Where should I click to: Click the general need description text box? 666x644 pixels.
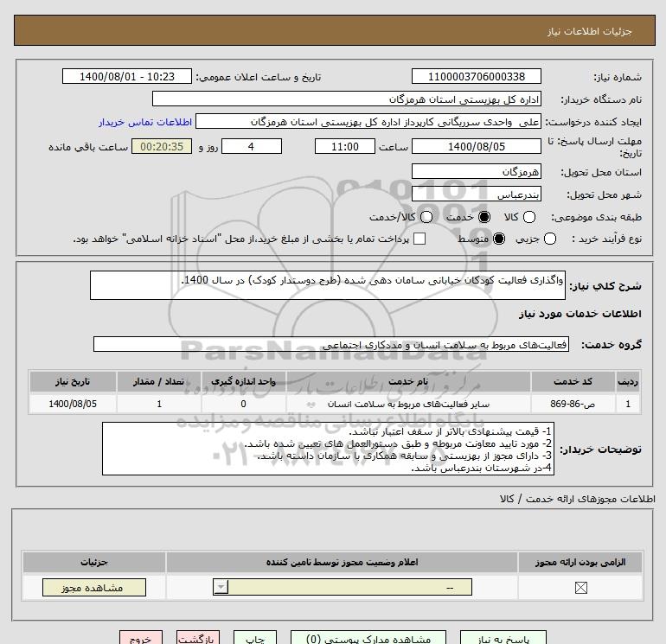328,285
